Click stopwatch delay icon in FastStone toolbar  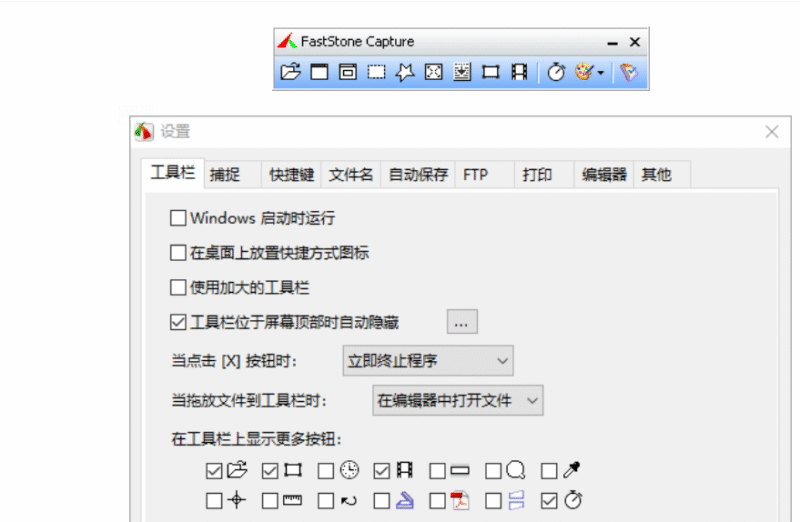pyautogui.click(x=556, y=72)
